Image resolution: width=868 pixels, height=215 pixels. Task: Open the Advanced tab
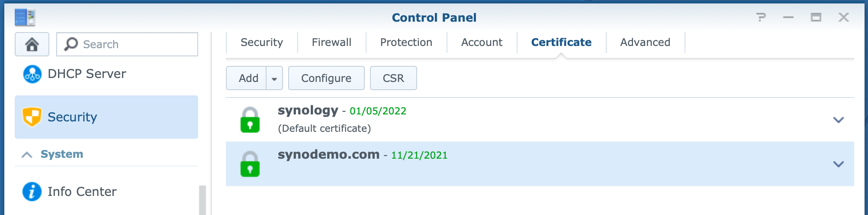tap(645, 42)
